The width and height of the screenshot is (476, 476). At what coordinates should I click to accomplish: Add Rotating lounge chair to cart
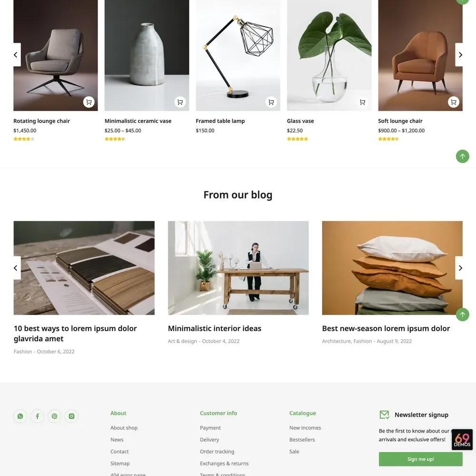point(89,102)
